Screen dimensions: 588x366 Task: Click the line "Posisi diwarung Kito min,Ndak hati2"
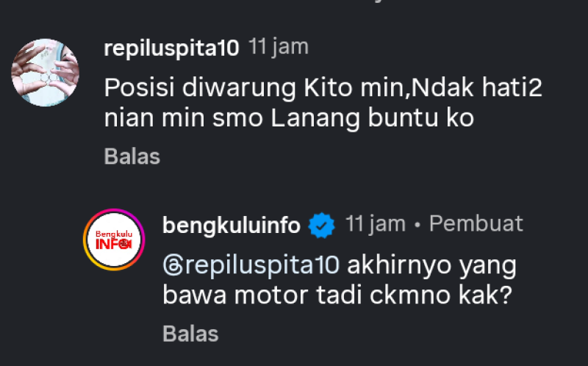pyautogui.click(x=323, y=87)
